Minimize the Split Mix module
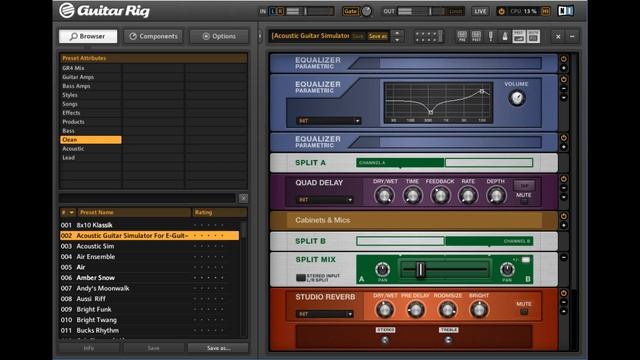This screenshot has height=360, width=640. [564, 258]
